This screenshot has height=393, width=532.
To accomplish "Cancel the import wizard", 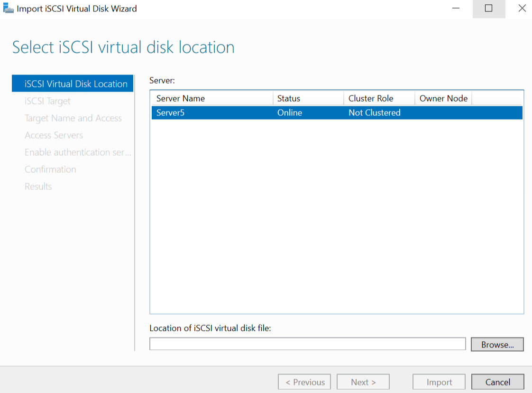I will click(497, 382).
